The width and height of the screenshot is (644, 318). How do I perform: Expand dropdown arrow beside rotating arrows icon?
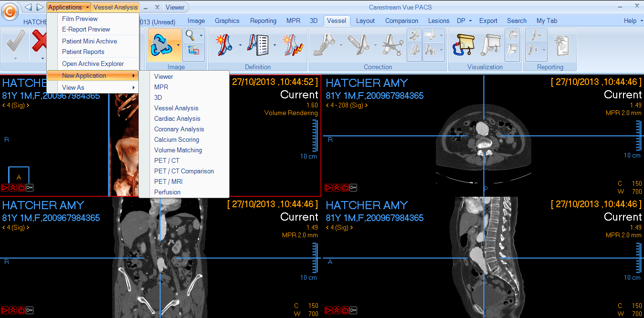[178, 45]
